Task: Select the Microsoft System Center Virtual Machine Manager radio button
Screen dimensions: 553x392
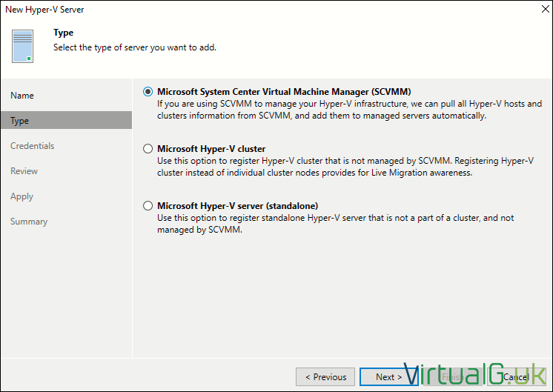Action: [148, 92]
